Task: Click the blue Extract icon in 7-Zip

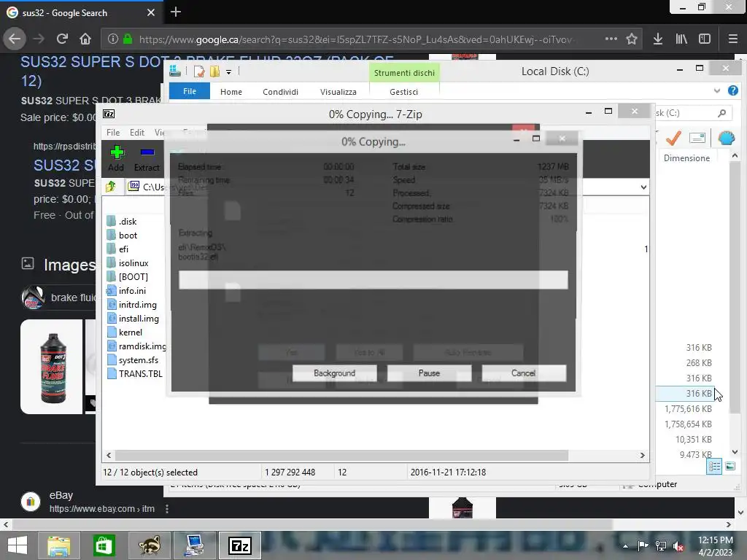Action: (x=147, y=152)
